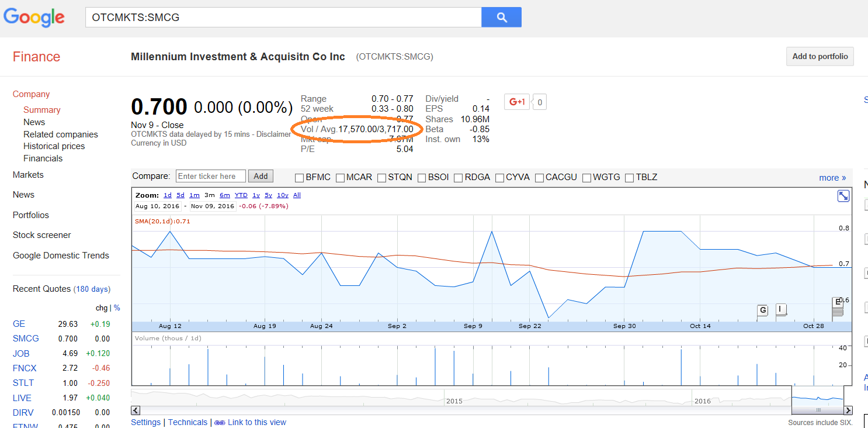Open News under Company
The width and height of the screenshot is (868, 428).
(34, 122)
